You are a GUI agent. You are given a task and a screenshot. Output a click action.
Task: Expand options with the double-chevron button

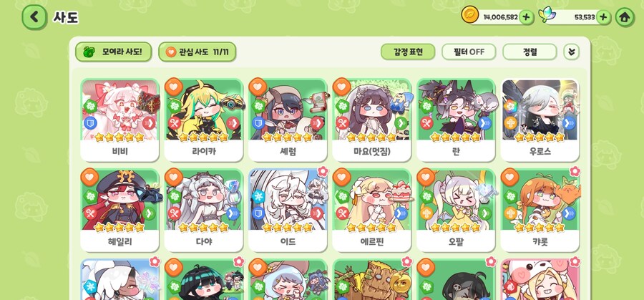pyautogui.click(x=571, y=52)
